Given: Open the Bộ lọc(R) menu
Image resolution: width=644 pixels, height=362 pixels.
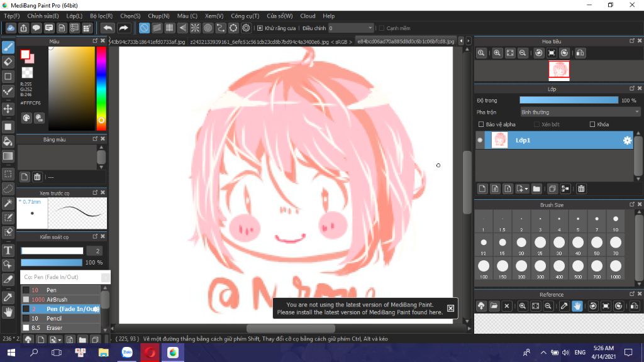Looking at the screenshot, I should 101,16.
